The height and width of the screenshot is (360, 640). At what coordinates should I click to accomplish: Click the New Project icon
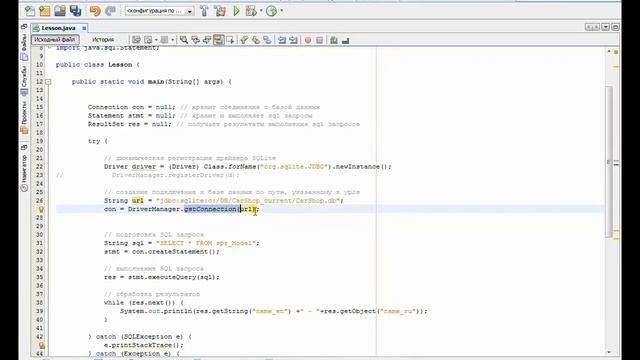pyautogui.click(x=44, y=11)
